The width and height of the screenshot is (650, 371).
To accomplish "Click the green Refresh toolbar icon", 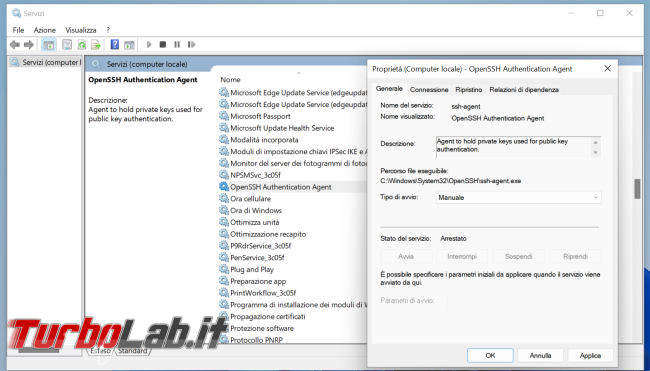I will point(82,44).
